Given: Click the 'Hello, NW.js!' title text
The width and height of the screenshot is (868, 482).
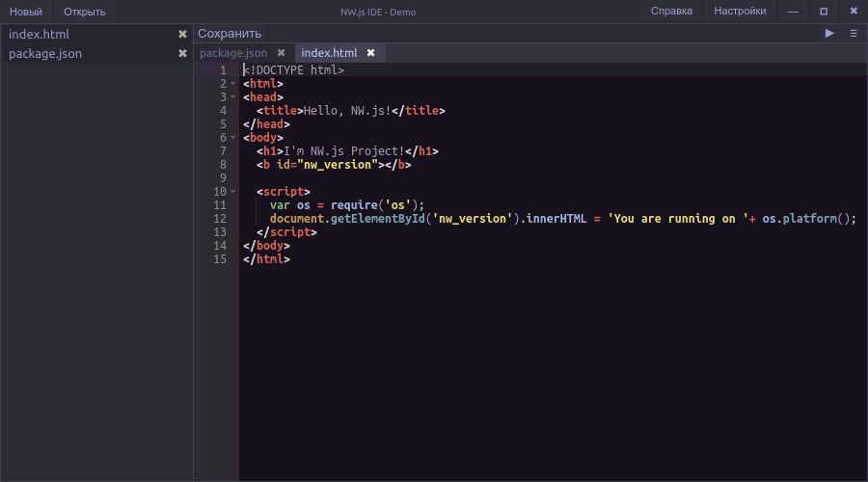Looking at the screenshot, I should point(347,111).
